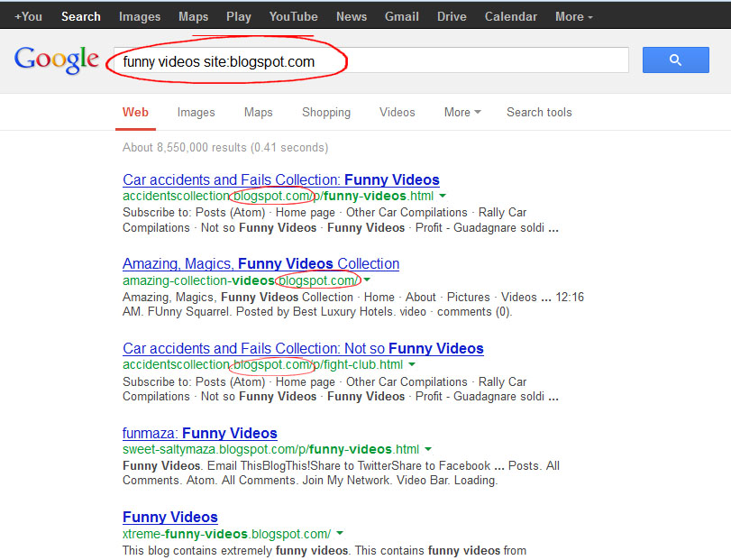Switch to the Videos results tab
The width and height of the screenshot is (731, 560).
[x=397, y=112]
